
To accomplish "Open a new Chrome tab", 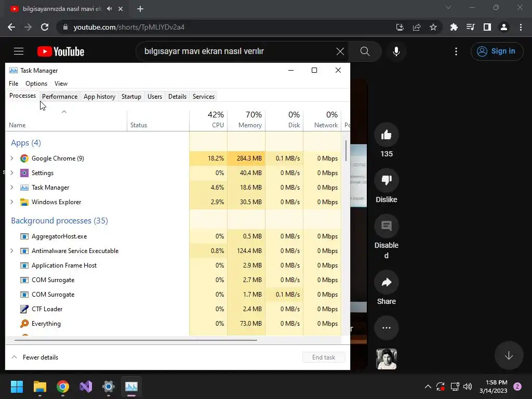I will pos(140,9).
